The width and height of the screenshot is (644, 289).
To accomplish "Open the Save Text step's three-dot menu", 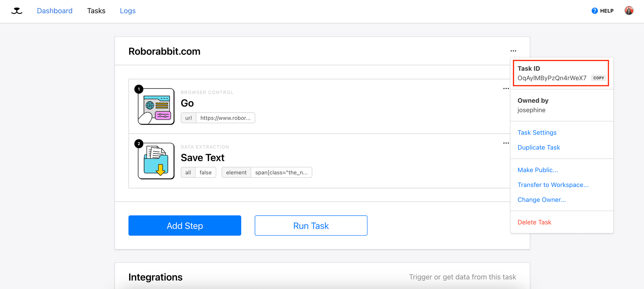I will click(506, 143).
